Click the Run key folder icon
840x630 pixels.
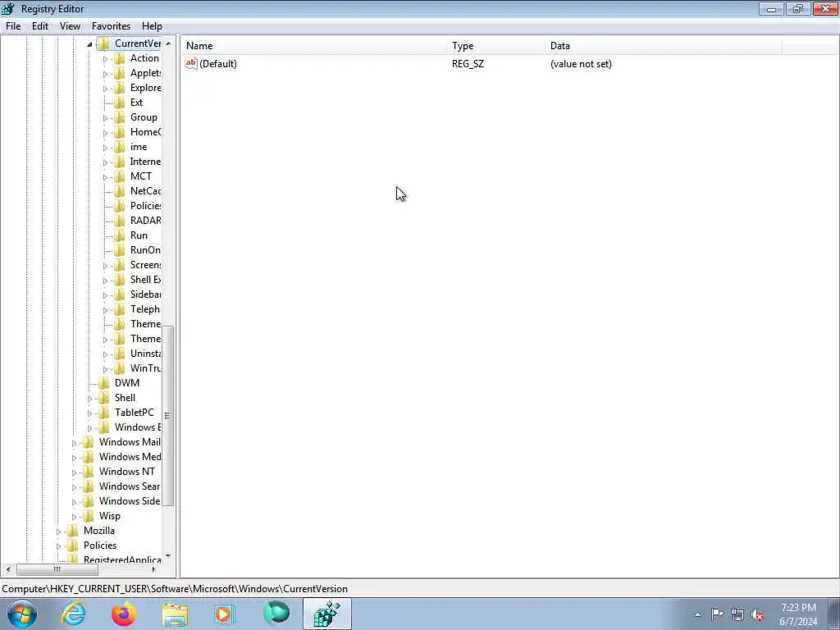click(x=120, y=235)
